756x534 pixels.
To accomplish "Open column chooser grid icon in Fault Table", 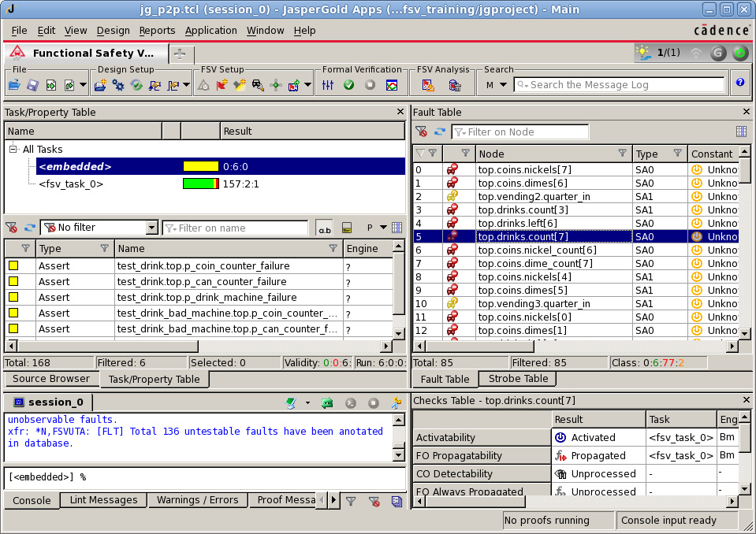I will pyautogui.click(x=741, y=132).
